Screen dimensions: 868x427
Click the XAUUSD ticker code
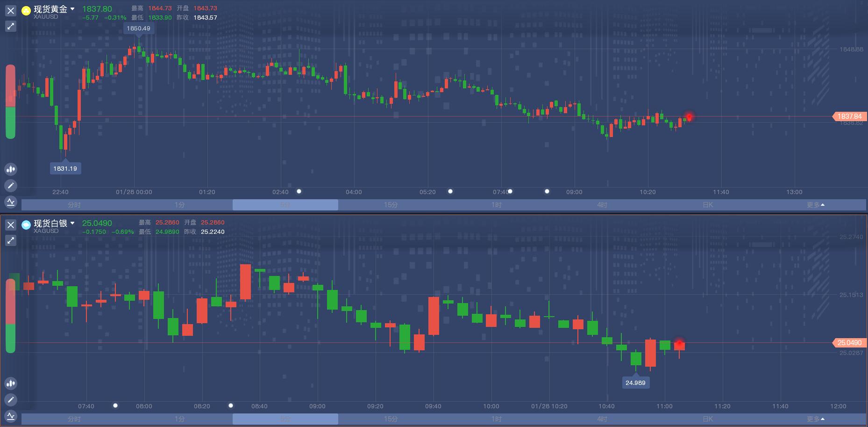pos(46,17)
